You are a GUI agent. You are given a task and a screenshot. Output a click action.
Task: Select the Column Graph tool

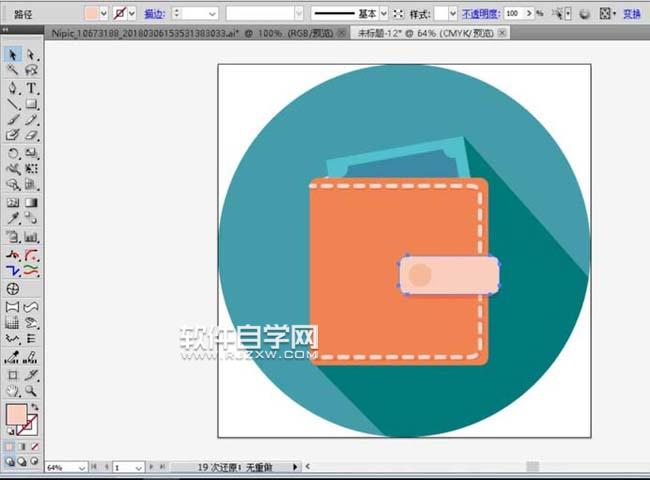click(x=31, y=237)
